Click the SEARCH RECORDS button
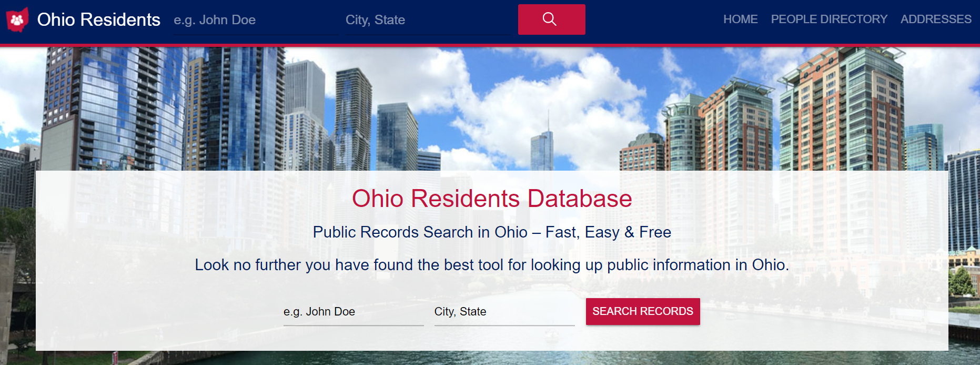This screenshot has width=980, height=365. [x=643, y=311]
